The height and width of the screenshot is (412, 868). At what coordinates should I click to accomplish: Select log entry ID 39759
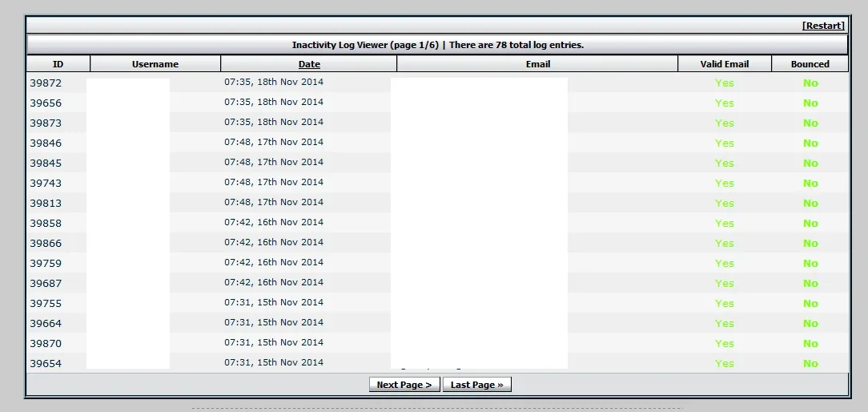pos(46,263)
